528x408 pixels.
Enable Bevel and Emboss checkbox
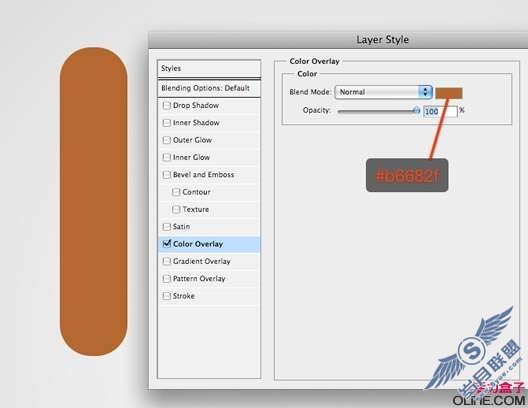(x=167, y=175)
